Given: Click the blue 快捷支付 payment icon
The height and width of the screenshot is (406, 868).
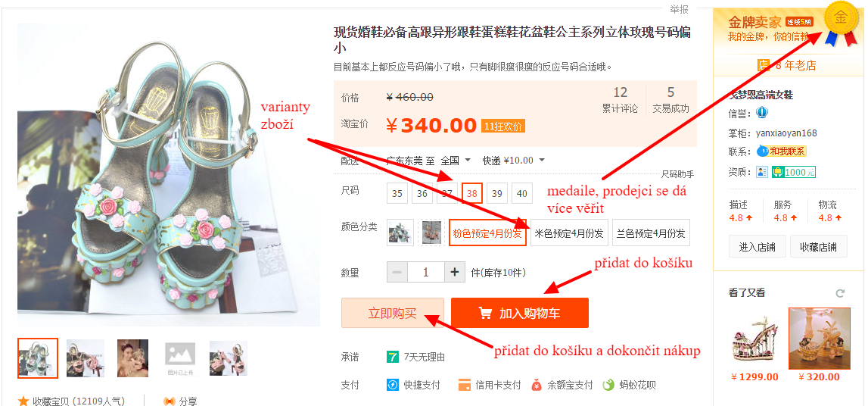Looking at the screenshot, I should click(x=393, y=384).
